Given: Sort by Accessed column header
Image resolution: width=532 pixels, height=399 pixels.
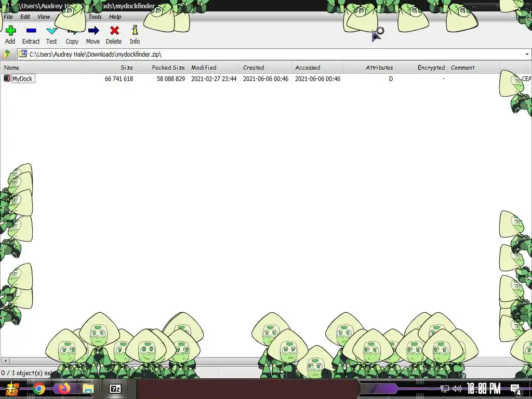Looking at the screenshot, I should 317,68.
